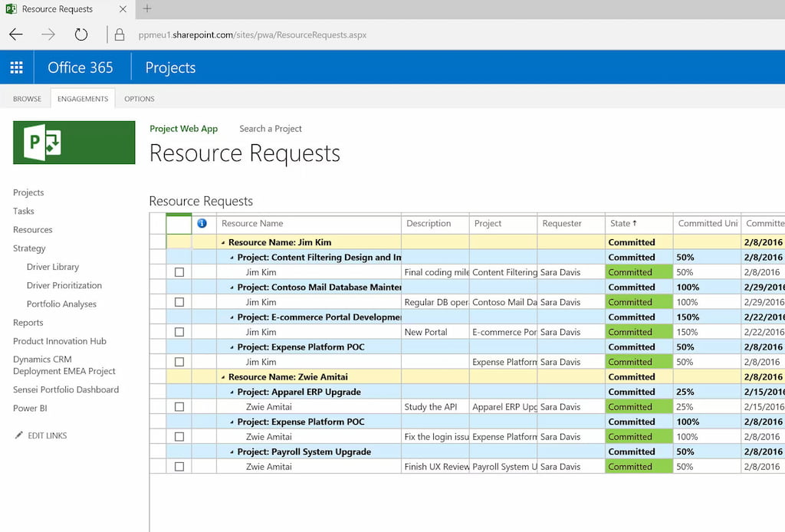Click the Description column header

pyautogui.click(x=435, y=224)
